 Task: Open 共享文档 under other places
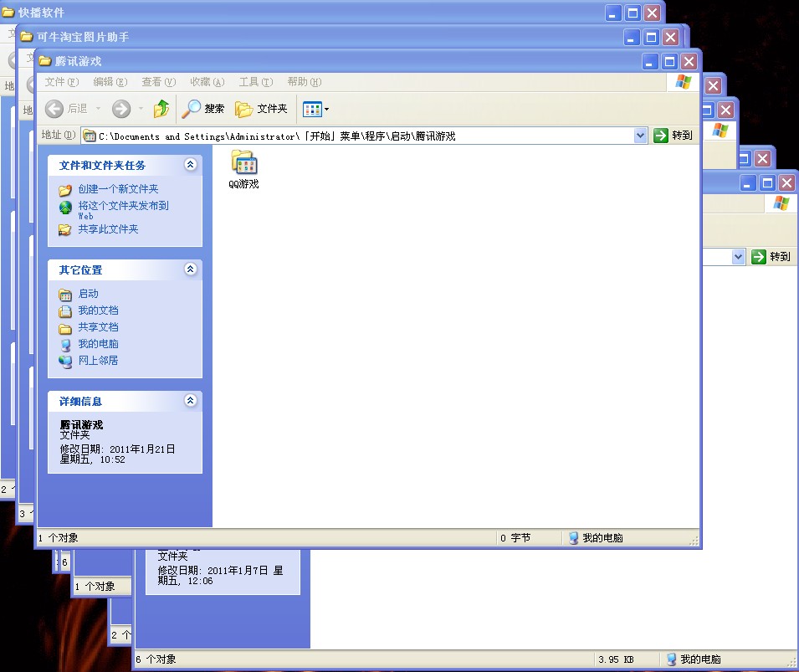point(99,327)
